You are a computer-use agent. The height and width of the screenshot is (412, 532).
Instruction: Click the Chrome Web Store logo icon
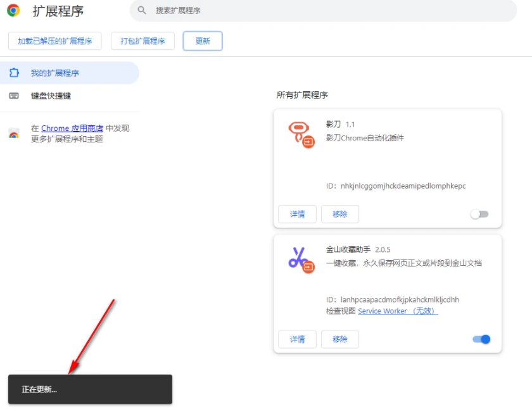pos(14,134)
